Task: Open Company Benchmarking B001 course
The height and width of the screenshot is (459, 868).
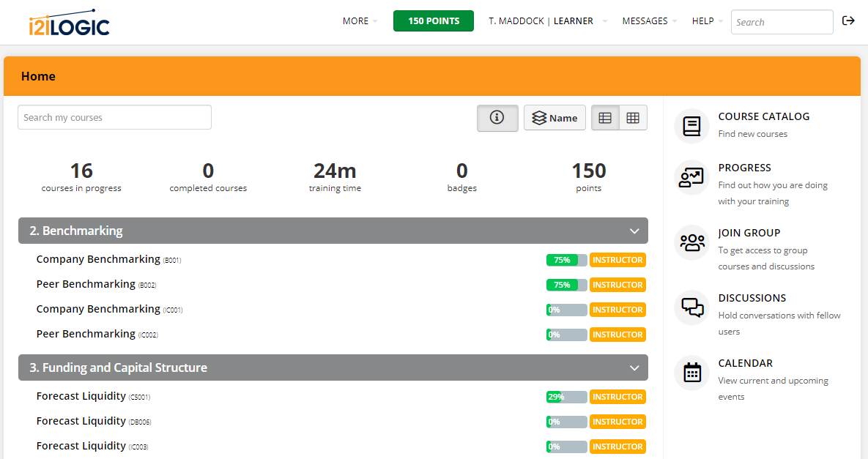Action: [x=108, y=259]
